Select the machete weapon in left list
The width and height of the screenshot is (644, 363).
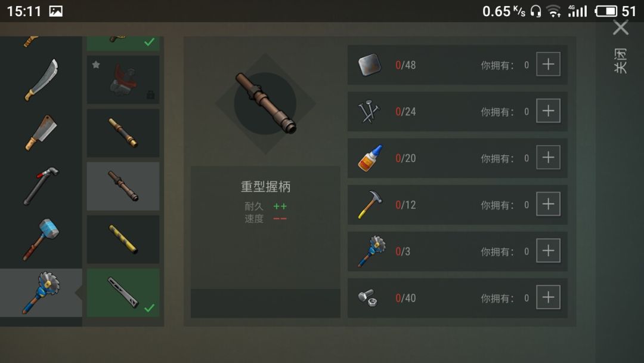click(42, 80)
